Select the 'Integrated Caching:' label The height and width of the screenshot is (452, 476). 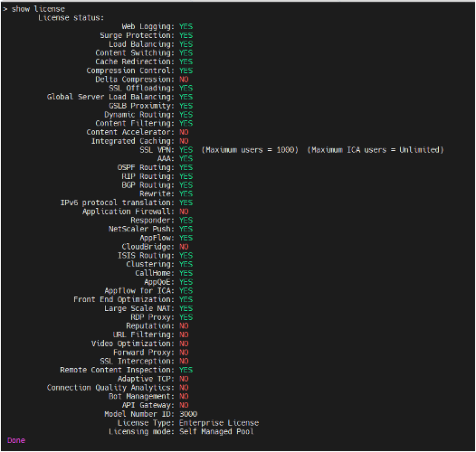coord(133,141)
